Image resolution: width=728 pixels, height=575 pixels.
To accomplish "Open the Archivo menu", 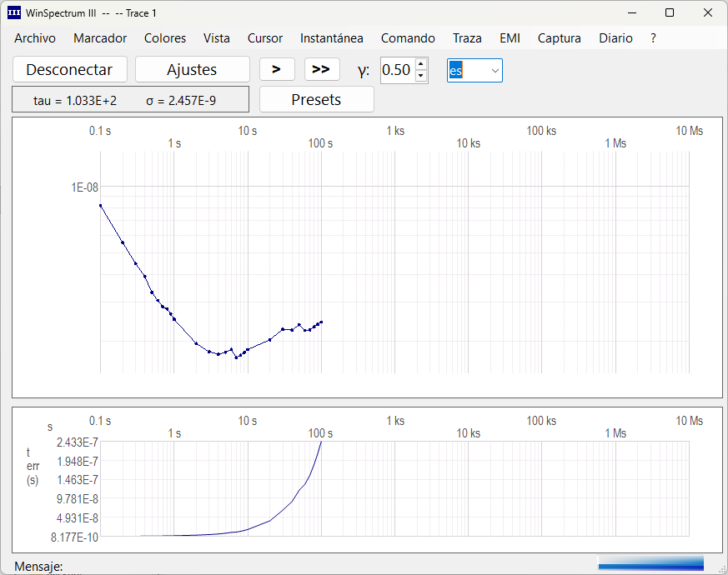I will pos(35,38).
